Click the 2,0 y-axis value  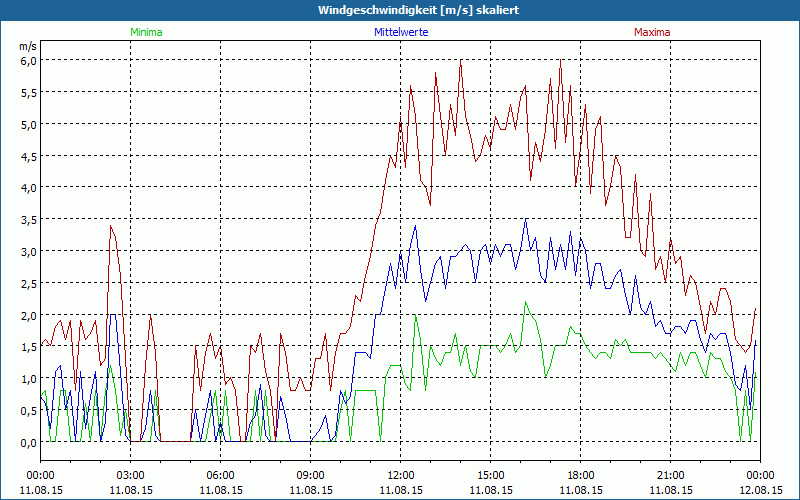coord(29,316)
